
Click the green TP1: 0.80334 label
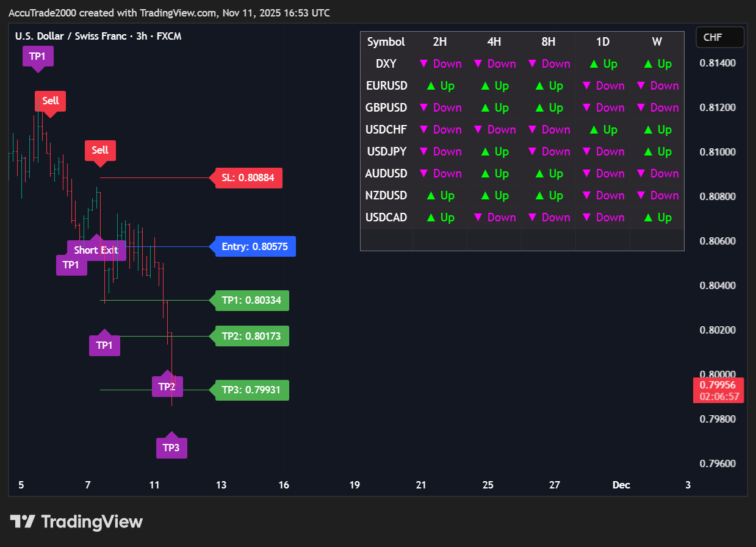click(x=251, y=300)
